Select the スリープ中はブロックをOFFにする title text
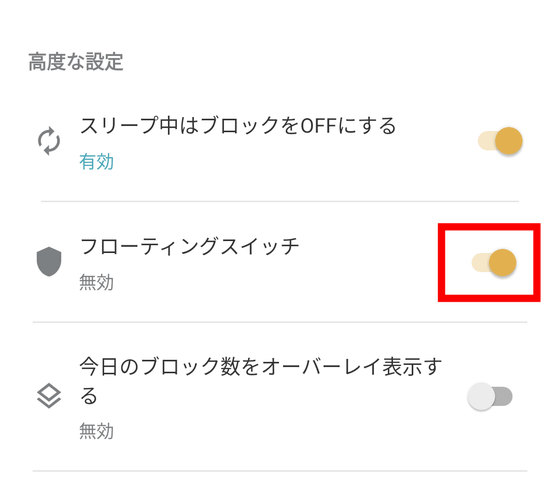The image size is (560, 492). coord(238,126)
